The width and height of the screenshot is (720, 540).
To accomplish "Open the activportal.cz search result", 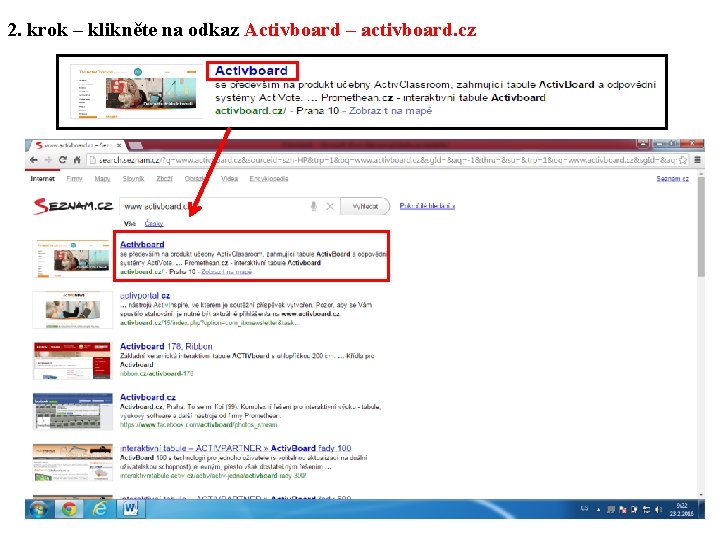I will (145, 295).
